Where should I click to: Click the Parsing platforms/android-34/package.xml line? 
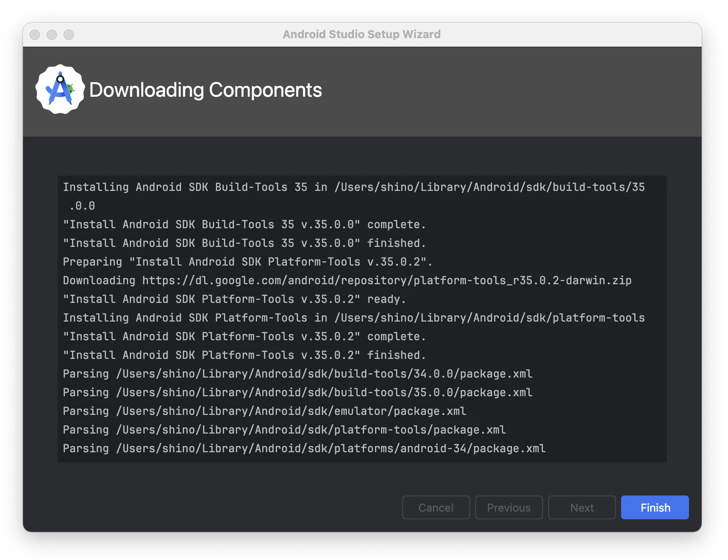click(x=304, y=448)
